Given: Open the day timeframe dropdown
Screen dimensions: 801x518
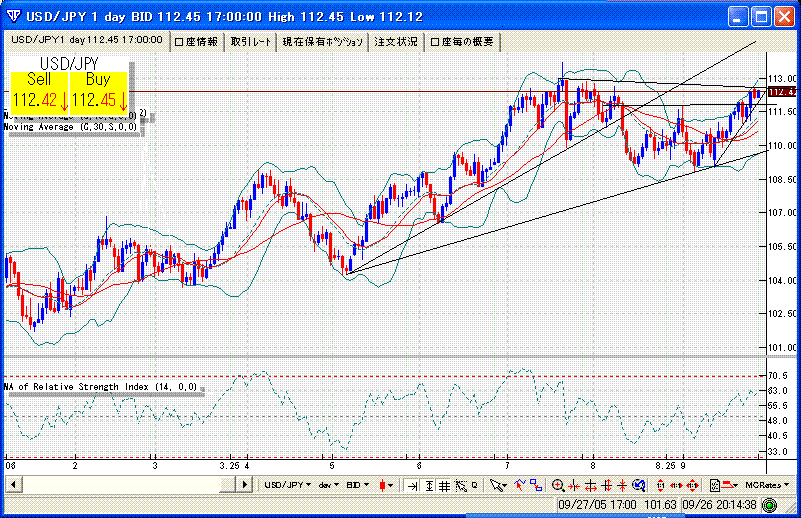Looking at the screenshot, I should pos(327,485).
